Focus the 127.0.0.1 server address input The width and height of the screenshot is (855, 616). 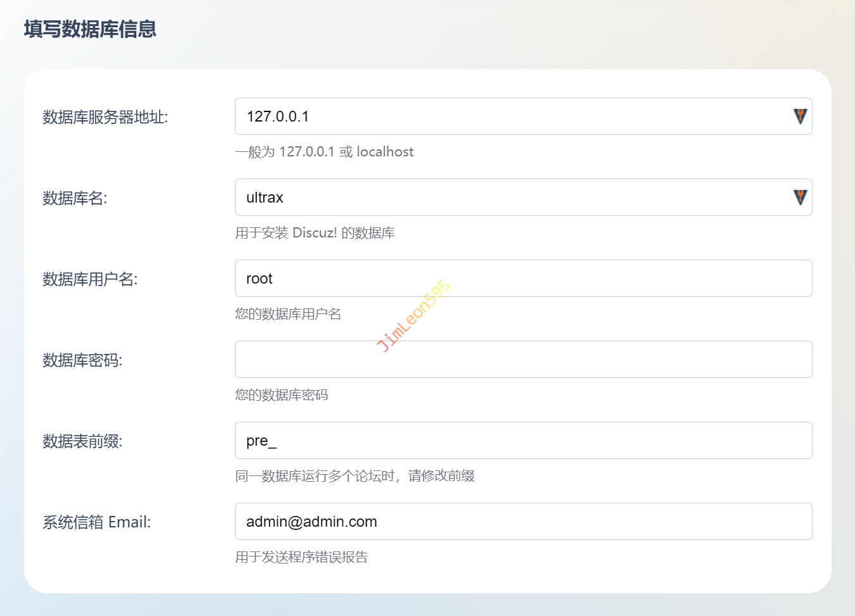click(x=507, y=116)
